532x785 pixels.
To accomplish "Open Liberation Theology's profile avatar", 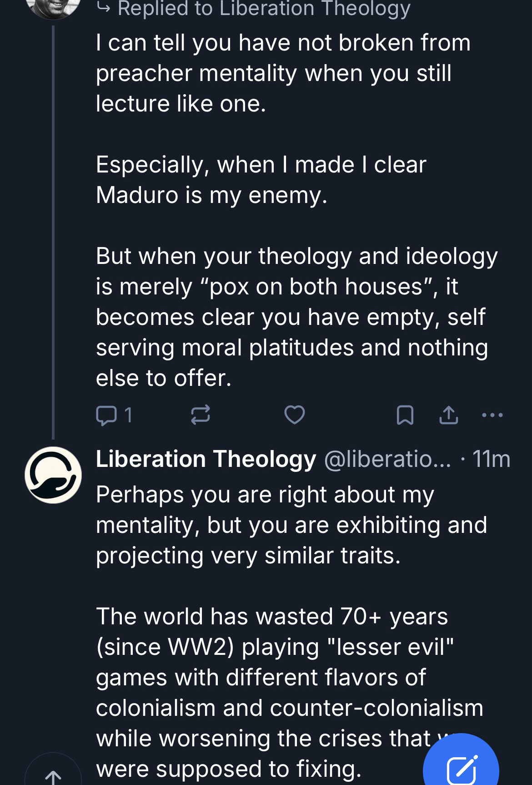I will coord(53,475).
